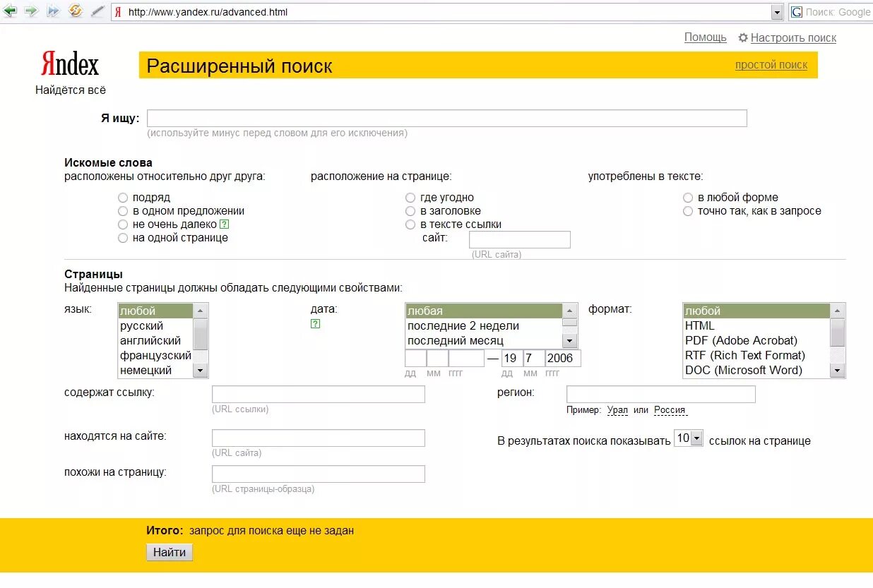Click the red Yandex favicon in address bar
This screenshot has height=588, width=873.
118,12
